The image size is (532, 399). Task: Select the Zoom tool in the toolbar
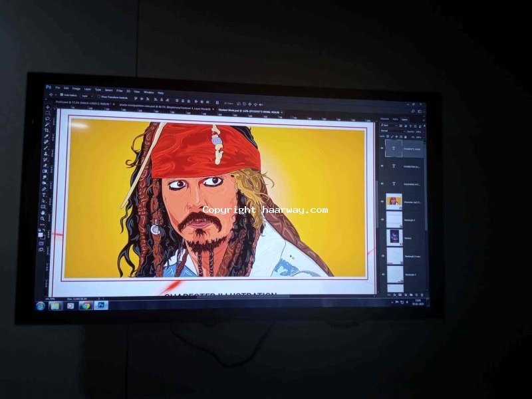point(44,219)
